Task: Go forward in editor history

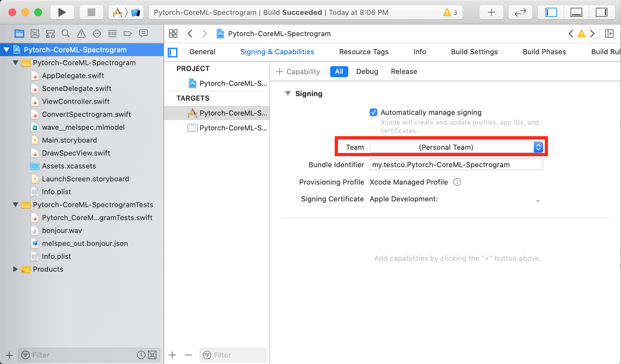Action: click(x=205, y=34)
